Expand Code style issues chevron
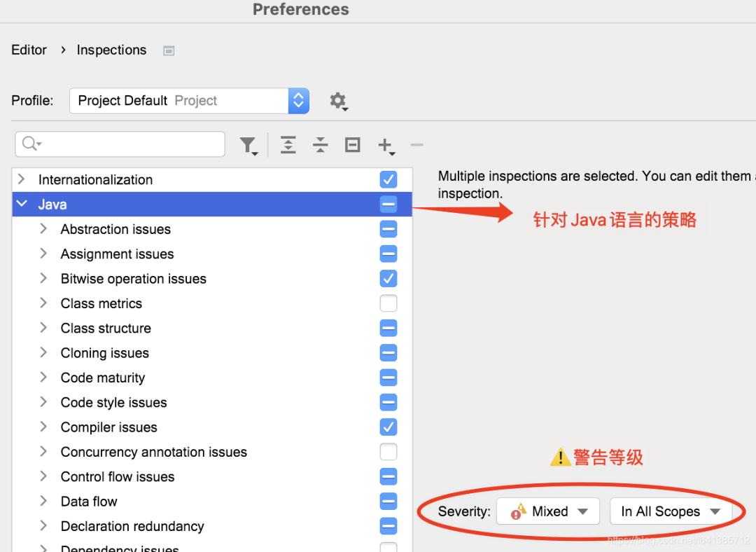756x552 pixels. pyautogui.click(x=43, y=402)
